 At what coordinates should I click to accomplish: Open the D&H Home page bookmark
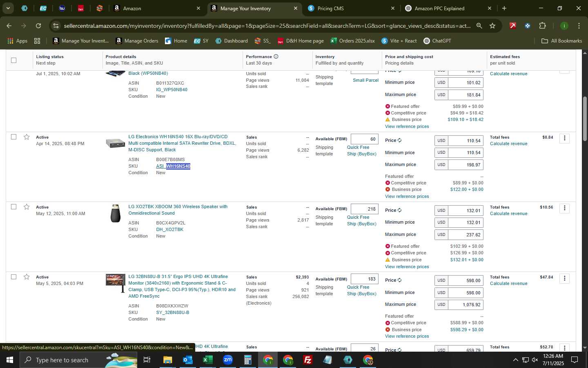tap(301, 41)
